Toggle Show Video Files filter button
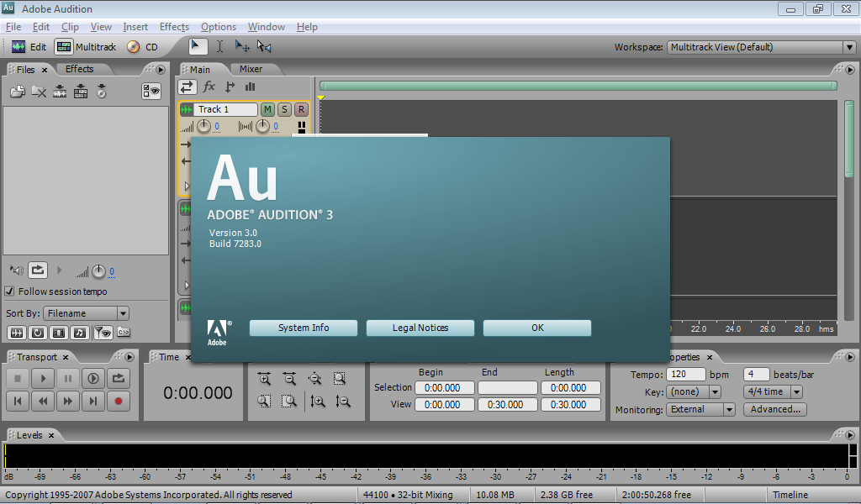The image size is (861, 504). [x=59, y=333]
